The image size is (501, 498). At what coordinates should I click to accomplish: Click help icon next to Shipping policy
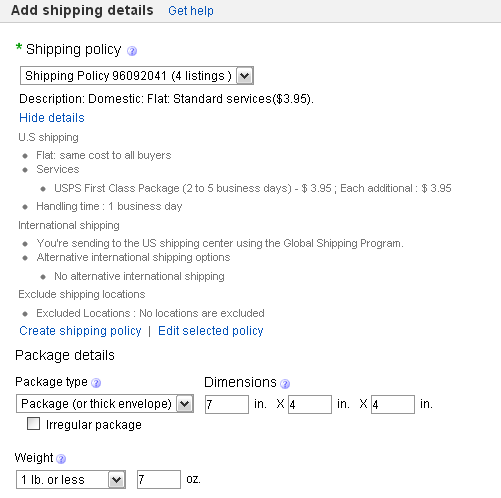132,51
